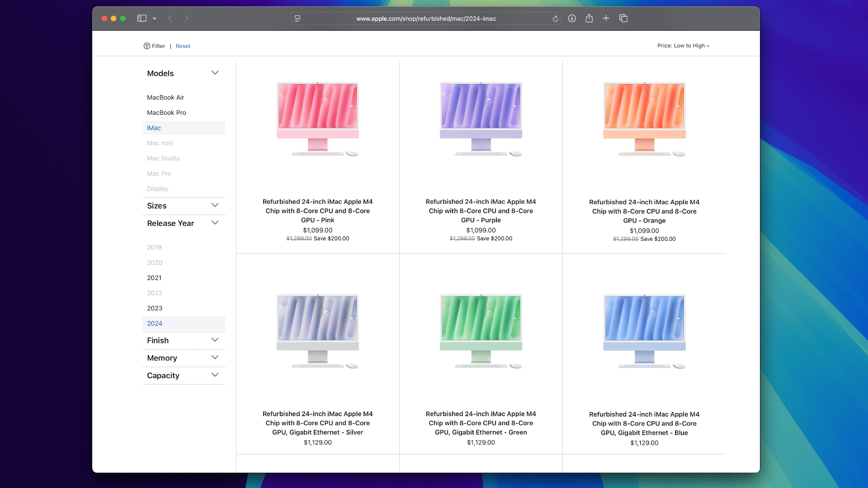The height and width of the screenshot is (488, 868).
Task: Filter by release year 2022
Action: pyautogui.click(x=155, y=293)
